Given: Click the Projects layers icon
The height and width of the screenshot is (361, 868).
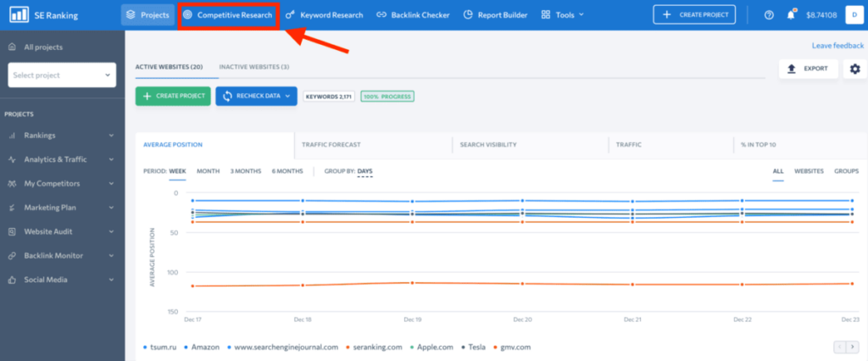Looking at the screenshot, I should [x=131, y=15].
